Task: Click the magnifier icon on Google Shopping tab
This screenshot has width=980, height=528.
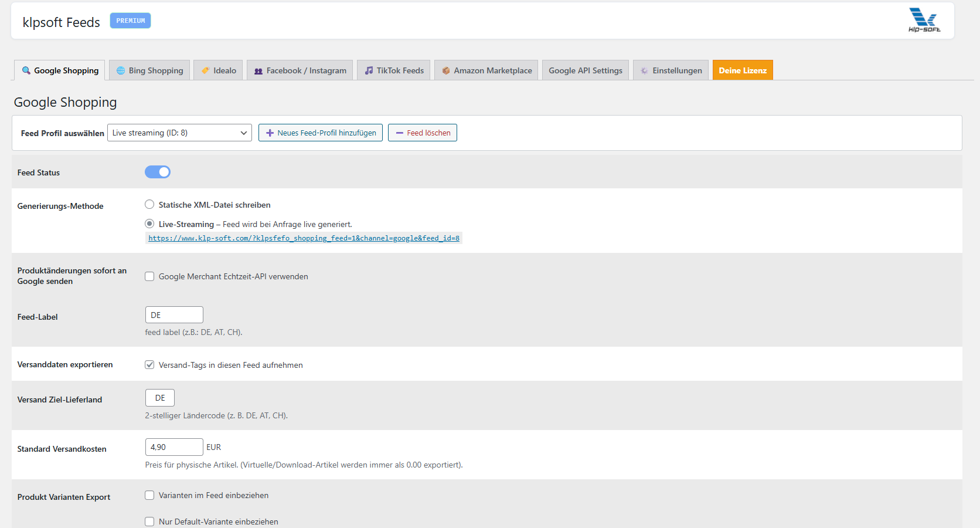Action: (26, 70)
